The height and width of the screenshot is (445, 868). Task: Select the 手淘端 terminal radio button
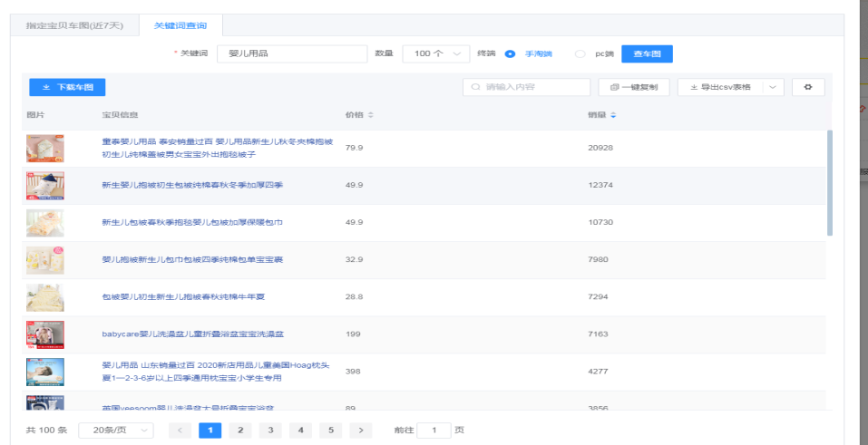[510, 53]
